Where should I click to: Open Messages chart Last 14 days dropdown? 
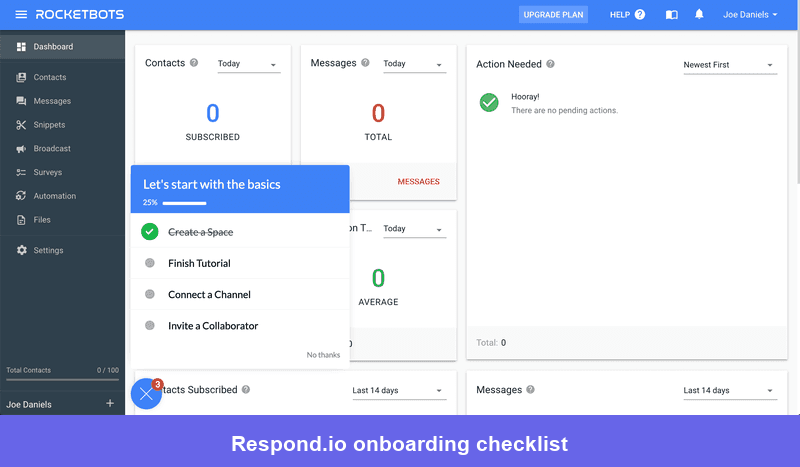[730, 390]
